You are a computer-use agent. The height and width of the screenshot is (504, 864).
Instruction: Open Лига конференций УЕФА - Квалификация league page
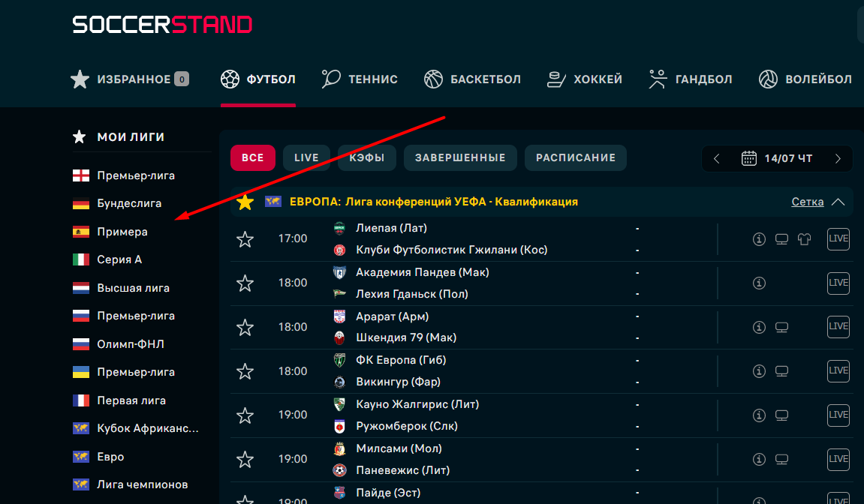(434, 202)
